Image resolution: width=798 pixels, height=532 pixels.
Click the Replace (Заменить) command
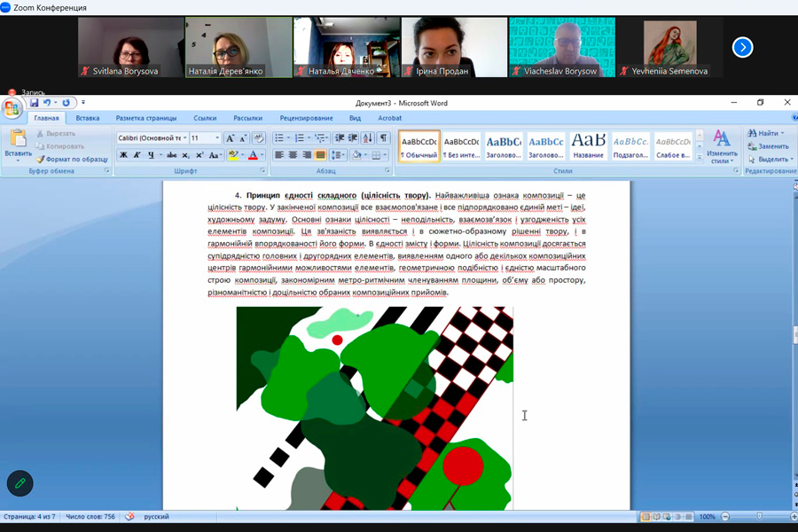pos(768,146)
